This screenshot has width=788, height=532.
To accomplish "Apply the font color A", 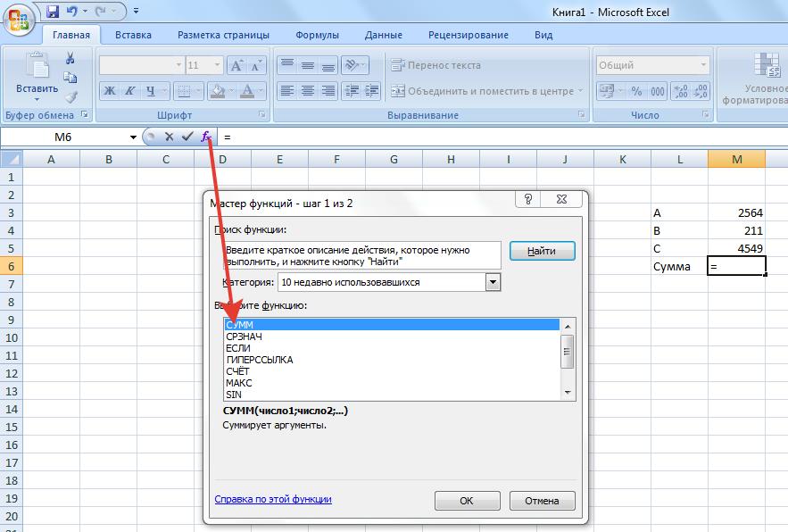I will 247,91.
